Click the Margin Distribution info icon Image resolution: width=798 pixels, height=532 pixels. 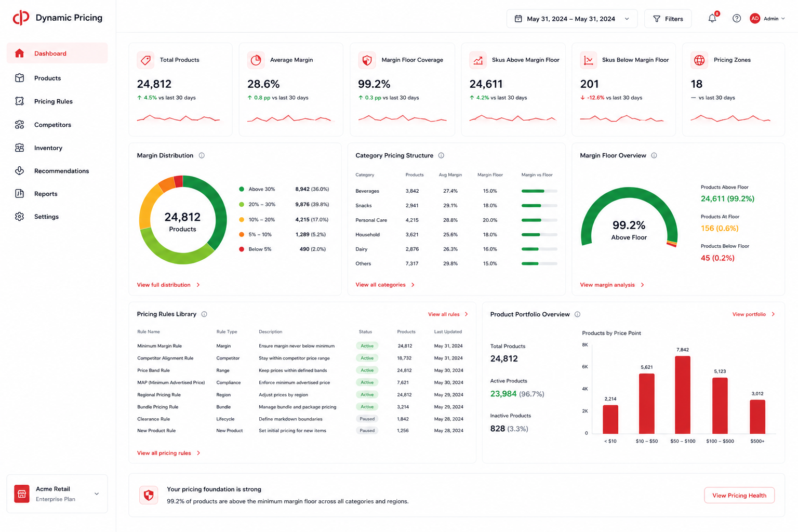[x=202, y=155]
